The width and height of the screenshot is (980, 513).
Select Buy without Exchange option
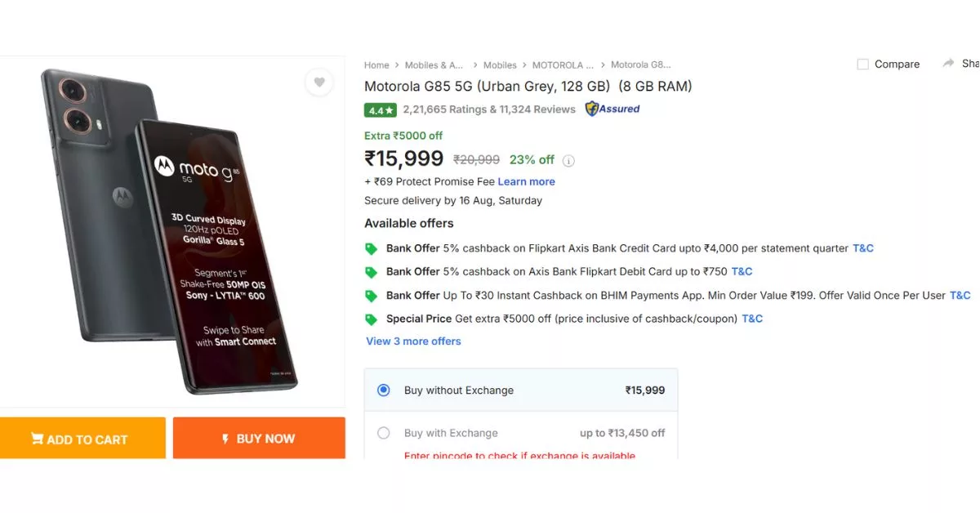click(383, 390)
